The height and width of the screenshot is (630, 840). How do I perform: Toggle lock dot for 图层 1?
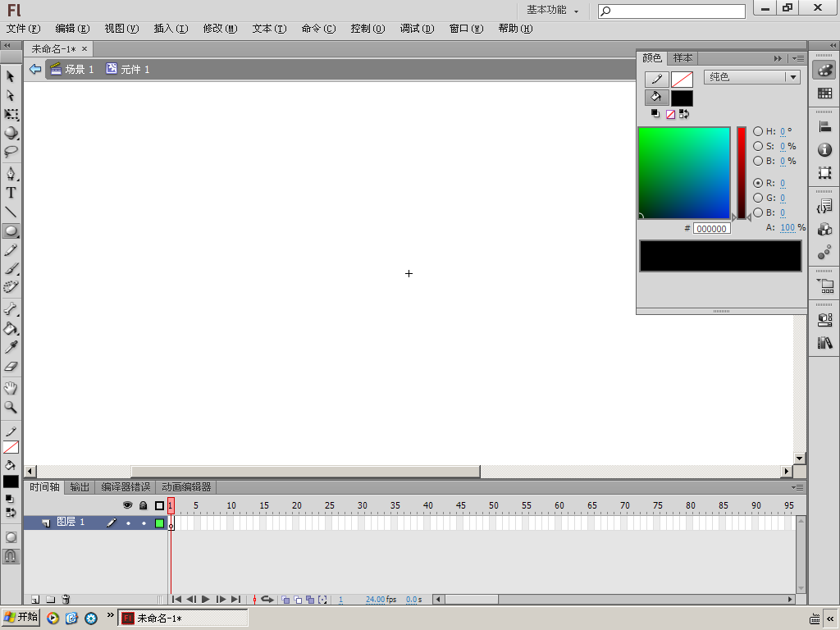pos(144,523)
